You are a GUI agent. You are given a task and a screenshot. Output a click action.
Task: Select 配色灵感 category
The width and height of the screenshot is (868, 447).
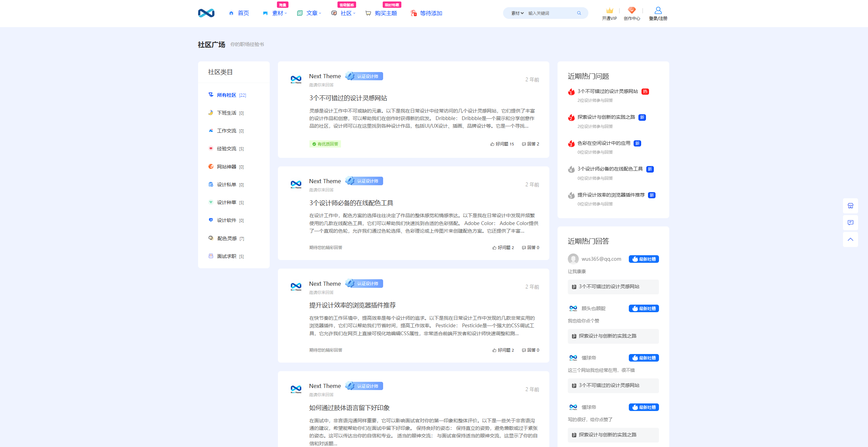pyautogui.click(x=227, y=238)
